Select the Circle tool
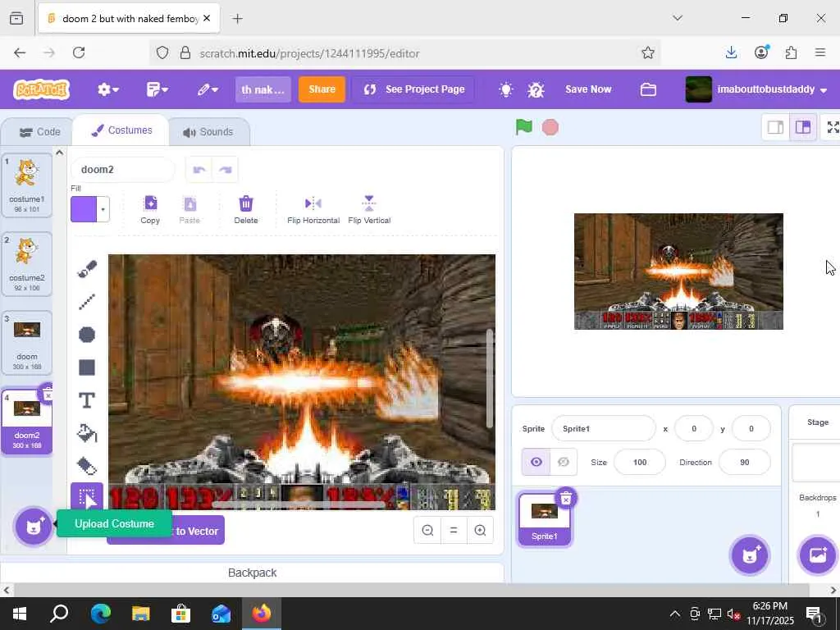This screenshot has width=840, height=630. 87,335
